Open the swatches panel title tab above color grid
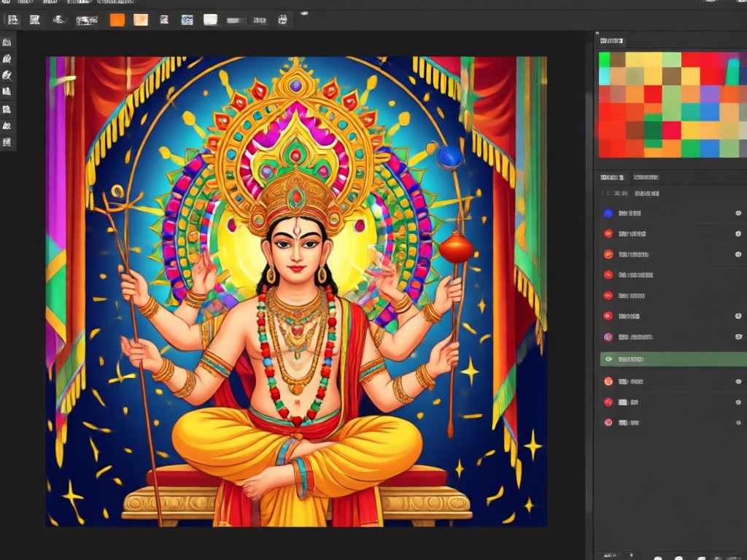Screen dimensions: 747x560 click(x=612, y=41)
